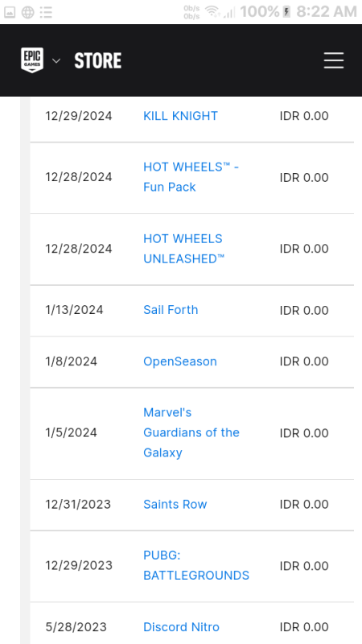Expand the dropdown chevron beside Epic logo
Screen dimensions: 362x644
click(56, 61)
